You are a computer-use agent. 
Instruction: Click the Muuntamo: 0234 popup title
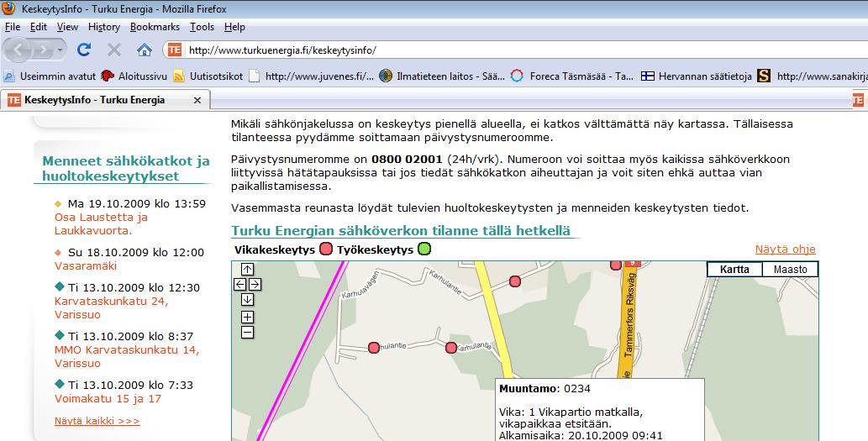[x=544, y=388]
